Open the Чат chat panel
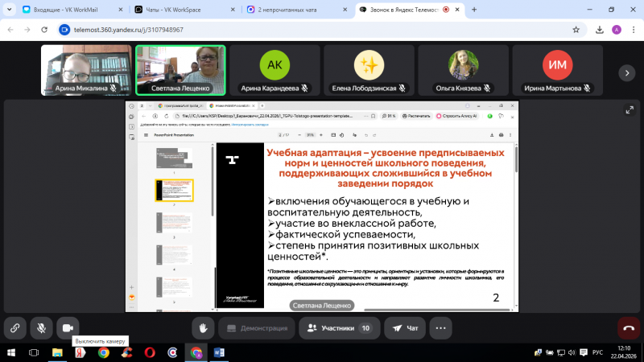Viewport: 644px width, 362px height. click(405, 327)
